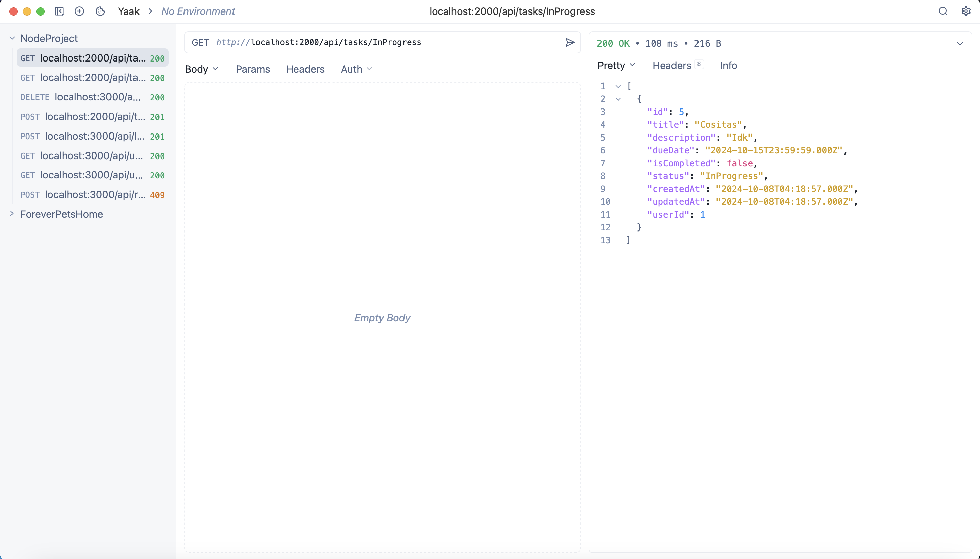Image resolution: width=980 pixels, height=559 pixels.
Task: Click the 409 status badge on POST request
Action: 157,195
